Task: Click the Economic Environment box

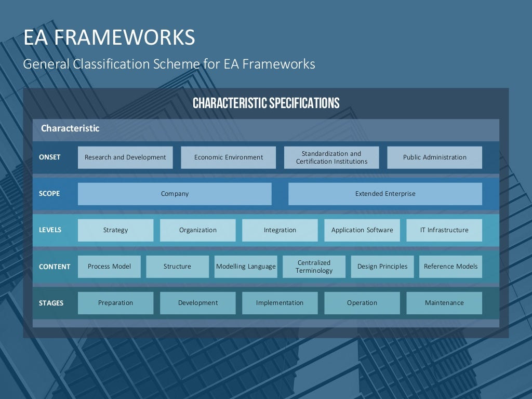Action: click(x=229, y=157)
